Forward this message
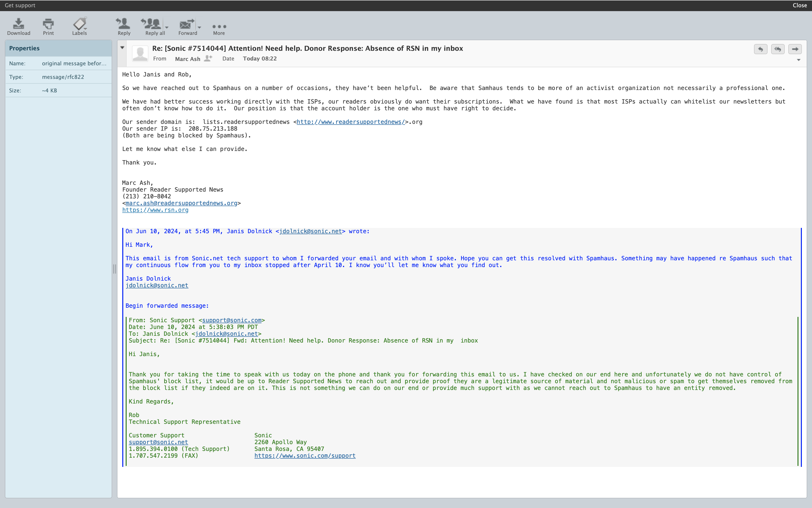 [188, 27]
